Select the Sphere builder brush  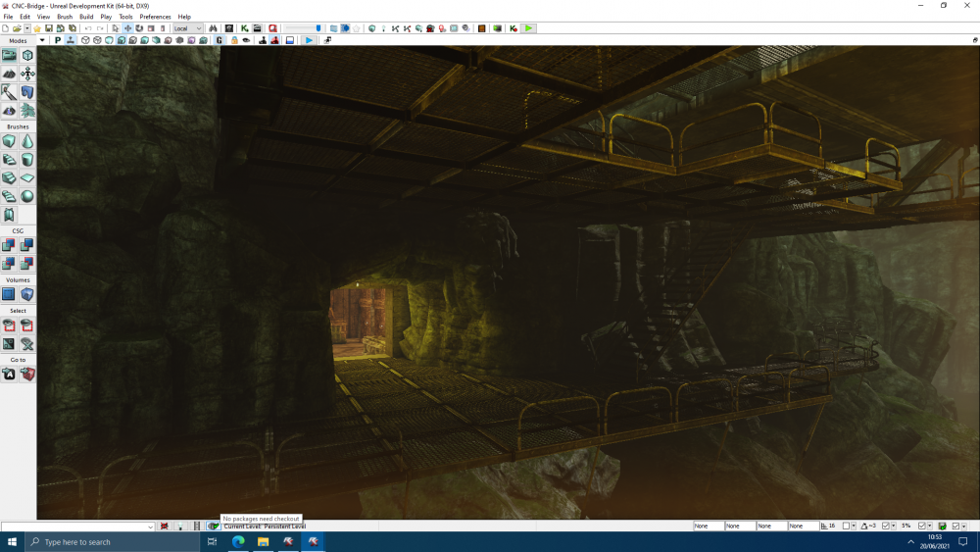click(x=26, y=196)
